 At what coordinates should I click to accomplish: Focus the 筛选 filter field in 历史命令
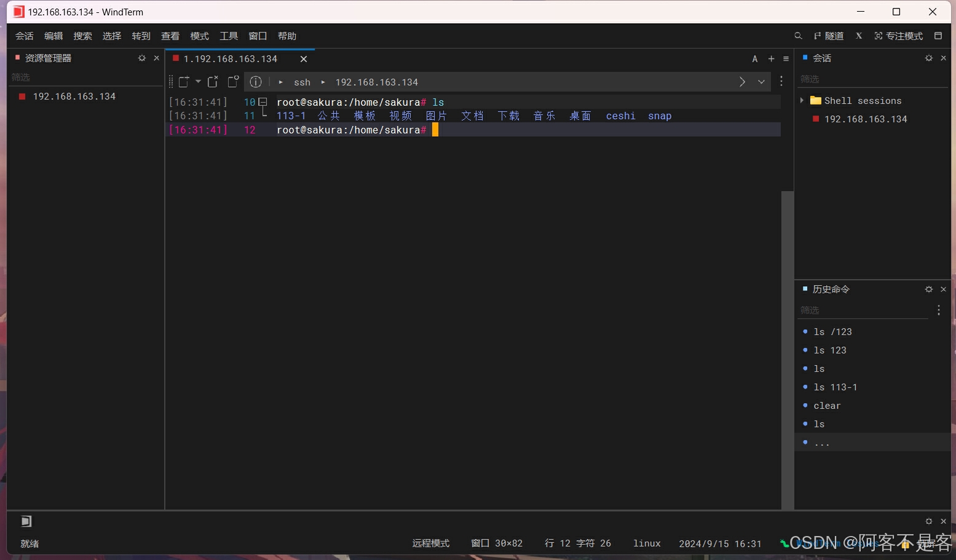tap(864, 310)
